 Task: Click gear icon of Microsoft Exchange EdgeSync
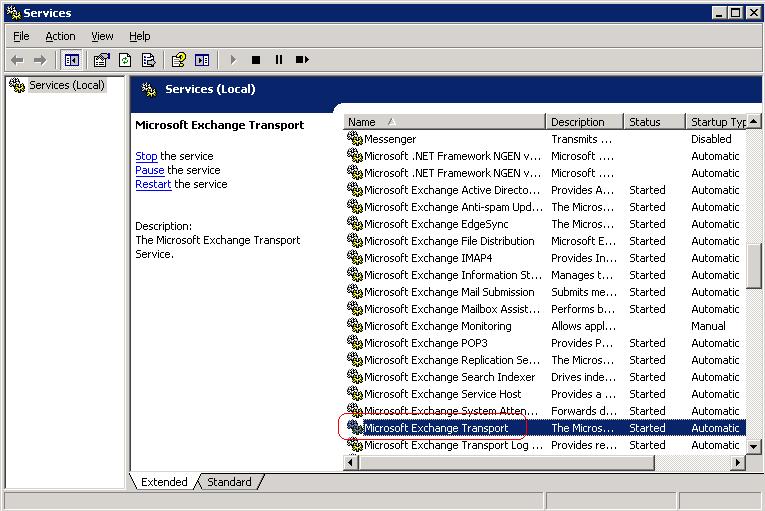(355, 224)
